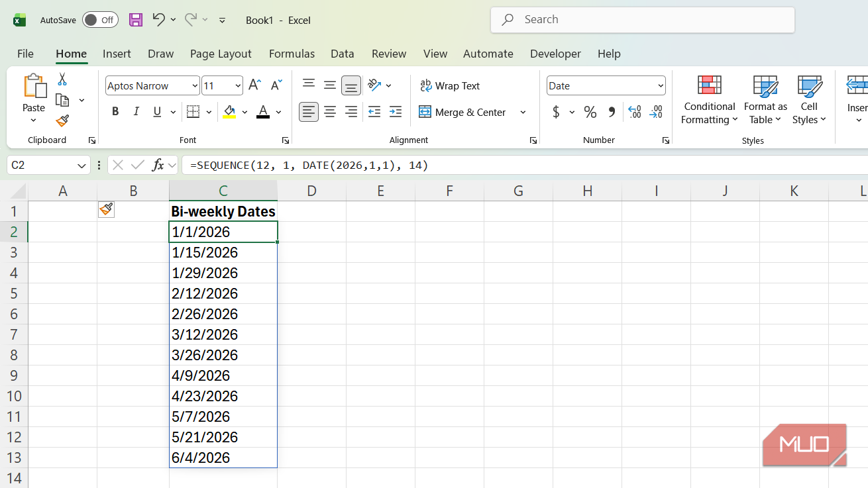Select the Format Painter brush in Clipboard
Image resolution: width=868 pixels, height=488 pixels.
62,121
